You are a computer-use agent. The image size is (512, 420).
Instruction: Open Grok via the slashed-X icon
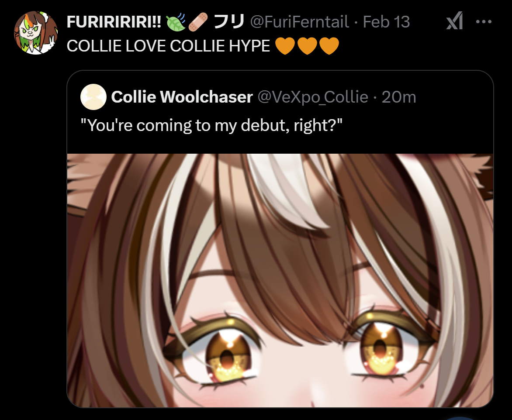[x=454, y=21]
